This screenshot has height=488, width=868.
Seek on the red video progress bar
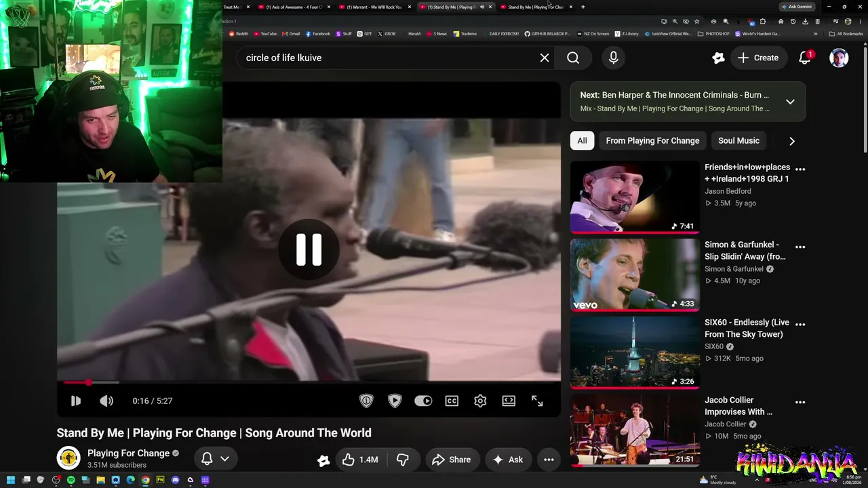pos(309,383)
